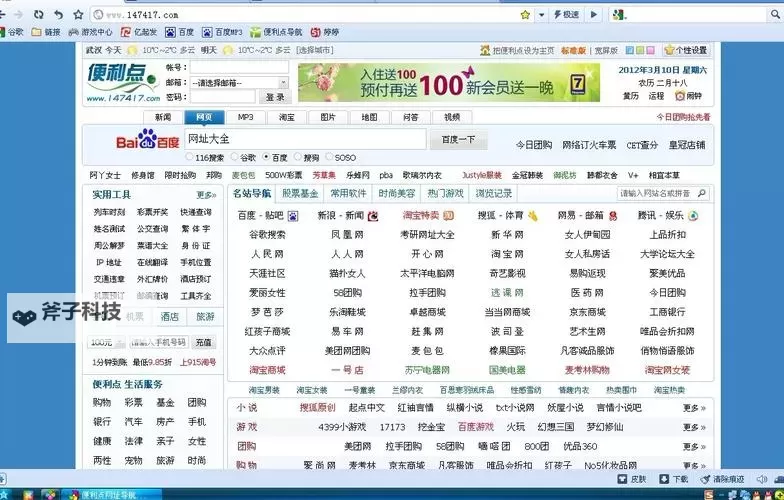Click the search magnifier in site name box
The image size is (784, 500).
point(702,193)
